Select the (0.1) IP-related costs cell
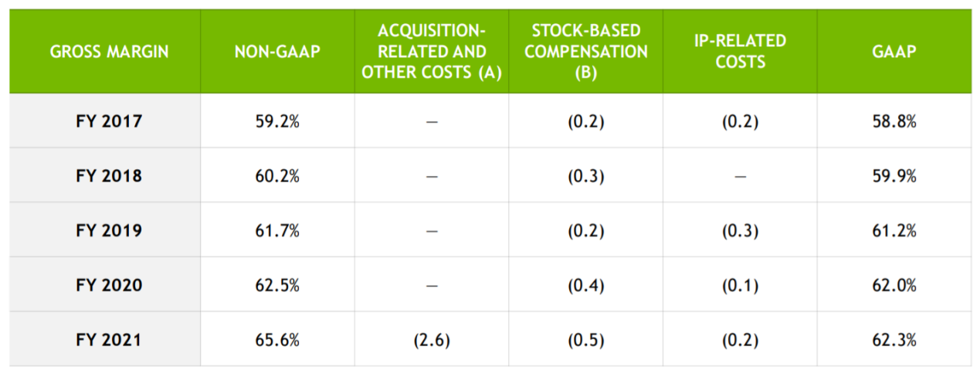Viewport: 980px width, 374px height. point(740,285)
